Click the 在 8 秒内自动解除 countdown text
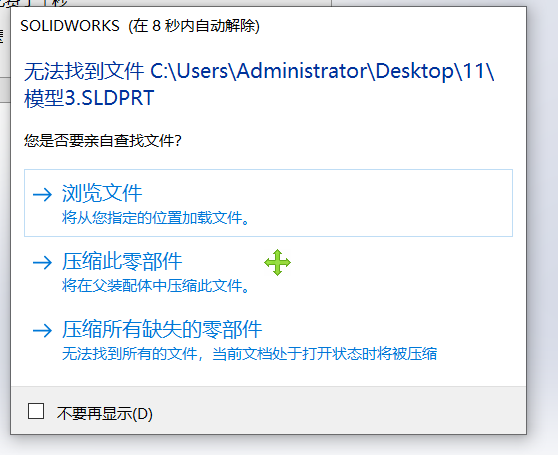558x455 pixels. (x=194, y=26)
